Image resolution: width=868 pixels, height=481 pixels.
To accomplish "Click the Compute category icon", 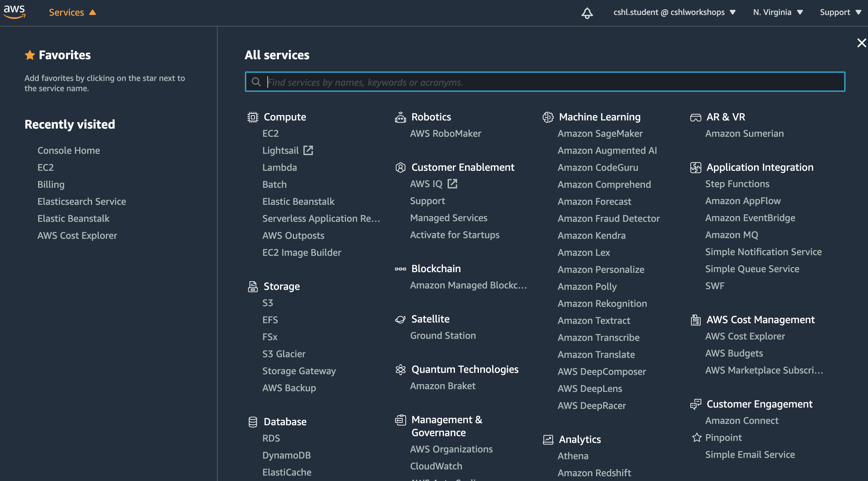I will pos(252,117).
